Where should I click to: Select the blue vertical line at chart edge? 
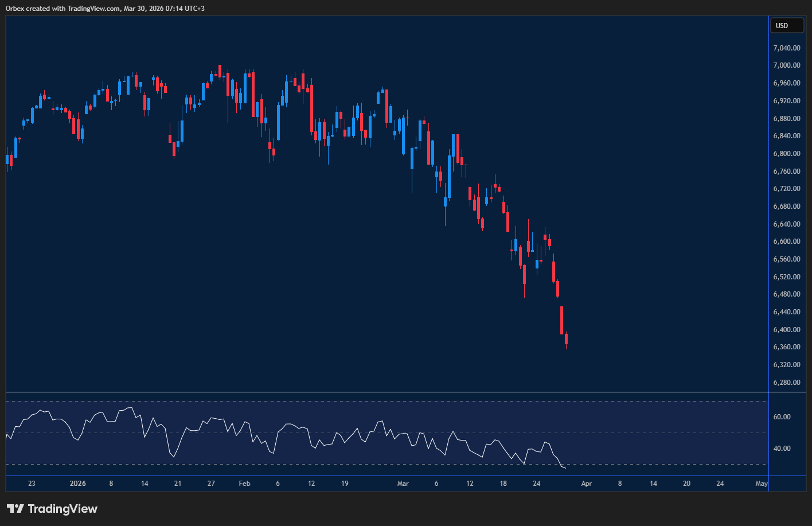tap(768, 229)
